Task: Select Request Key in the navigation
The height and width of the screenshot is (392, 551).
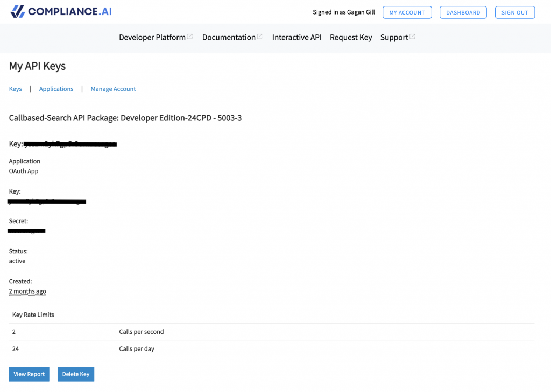Action: (x=351, y=38)
